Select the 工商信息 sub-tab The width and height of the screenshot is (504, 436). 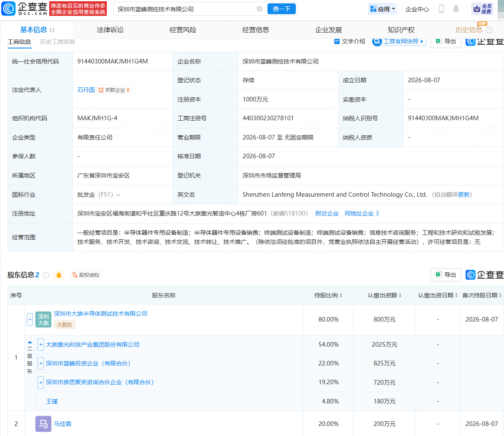(x=19, y=42)
